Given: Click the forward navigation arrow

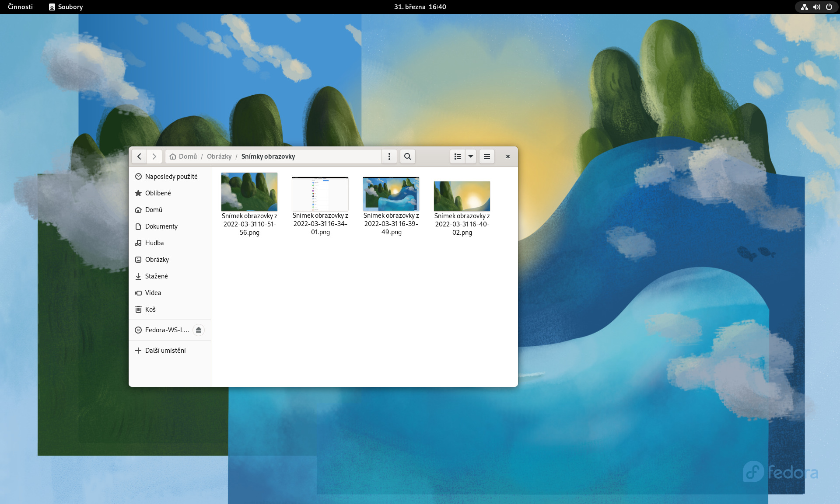Looking at the screenshot, I should tap(154, 156).
